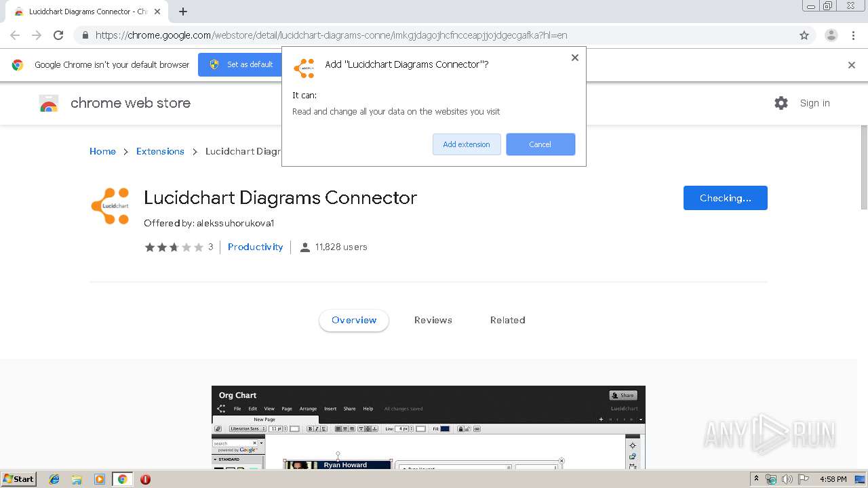Click the Checking... button
The image size is (868, 488).
click(725, 198)
